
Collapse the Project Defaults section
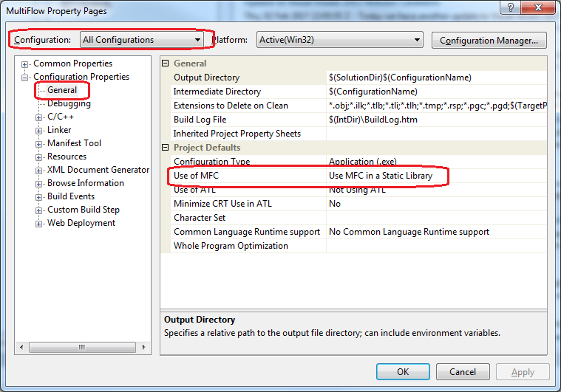click(x=166, y=148)
